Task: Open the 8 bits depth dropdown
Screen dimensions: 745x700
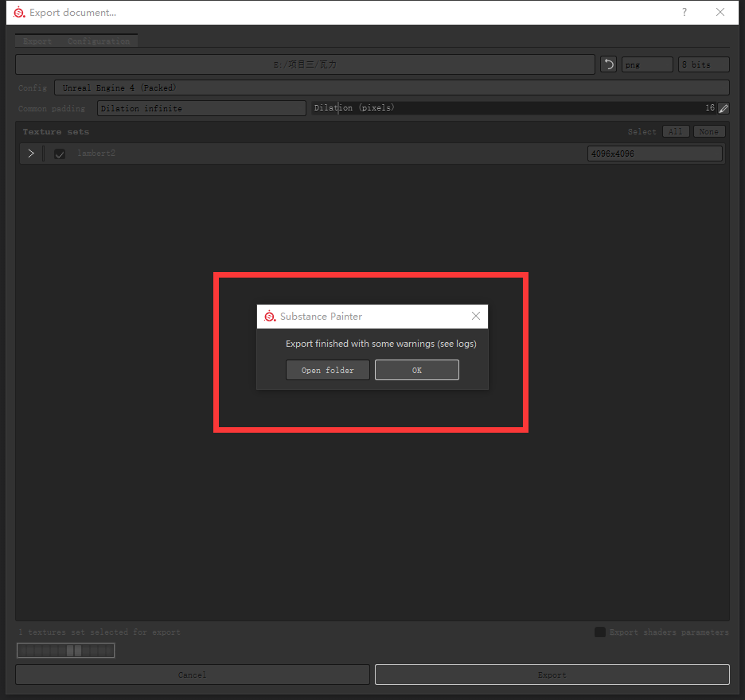Action: point(704,64)
